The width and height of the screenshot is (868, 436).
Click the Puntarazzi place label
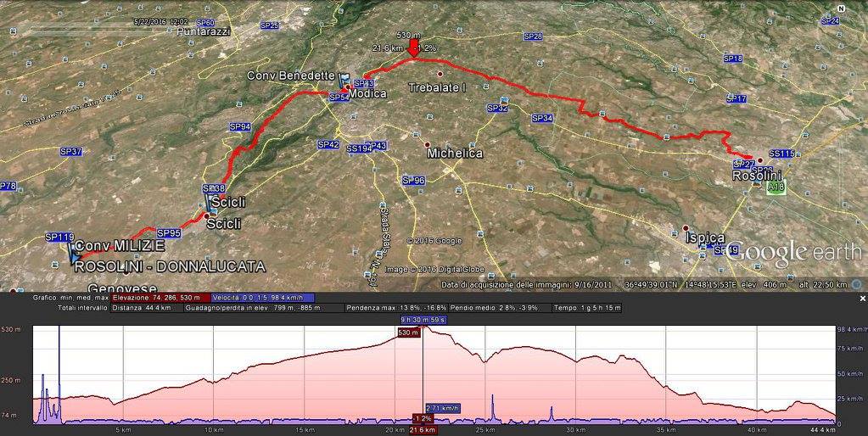click(x=204, y=31)
